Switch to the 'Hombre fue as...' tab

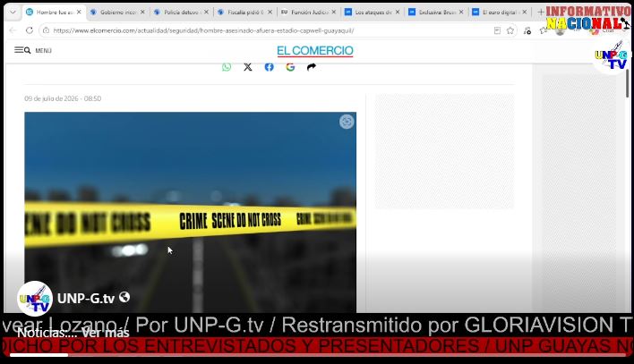(55, 13)
